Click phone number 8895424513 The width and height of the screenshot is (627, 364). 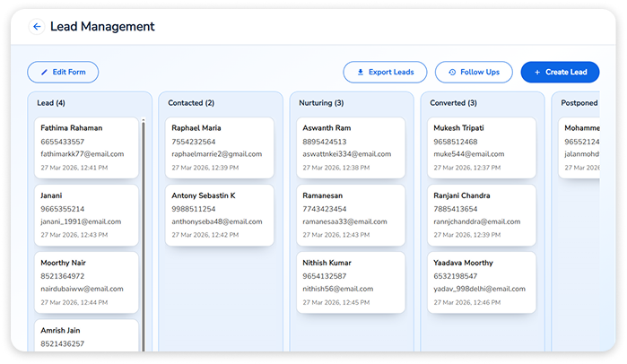click(325, 142)
